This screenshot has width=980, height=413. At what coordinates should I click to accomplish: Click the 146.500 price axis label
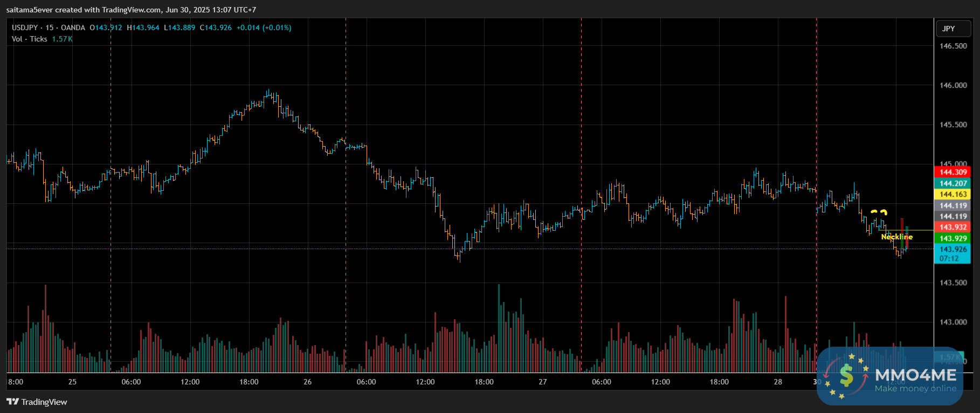(954, 46)
